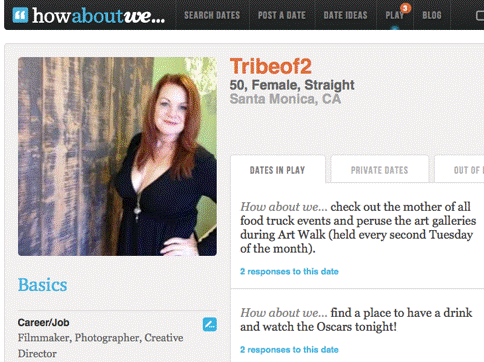Switch to the Private Dates tab
This screenshot has height=362, width=484.
pos(379,170)
